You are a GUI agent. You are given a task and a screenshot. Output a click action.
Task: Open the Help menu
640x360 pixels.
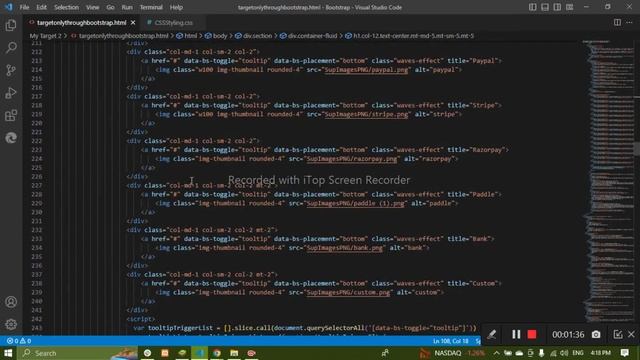tap(176, 7)
